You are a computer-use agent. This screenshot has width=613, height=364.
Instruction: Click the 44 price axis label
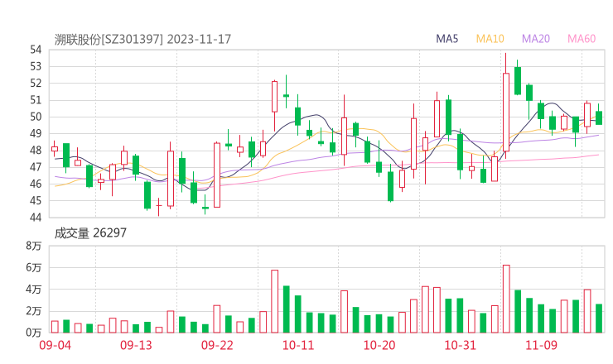[36, 218]
